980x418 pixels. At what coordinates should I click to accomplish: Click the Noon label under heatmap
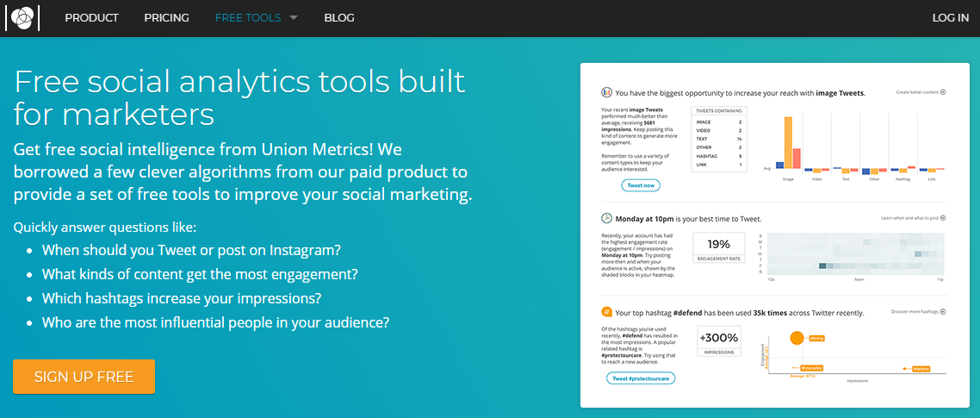pyautogui.click(x=859, y=280)
